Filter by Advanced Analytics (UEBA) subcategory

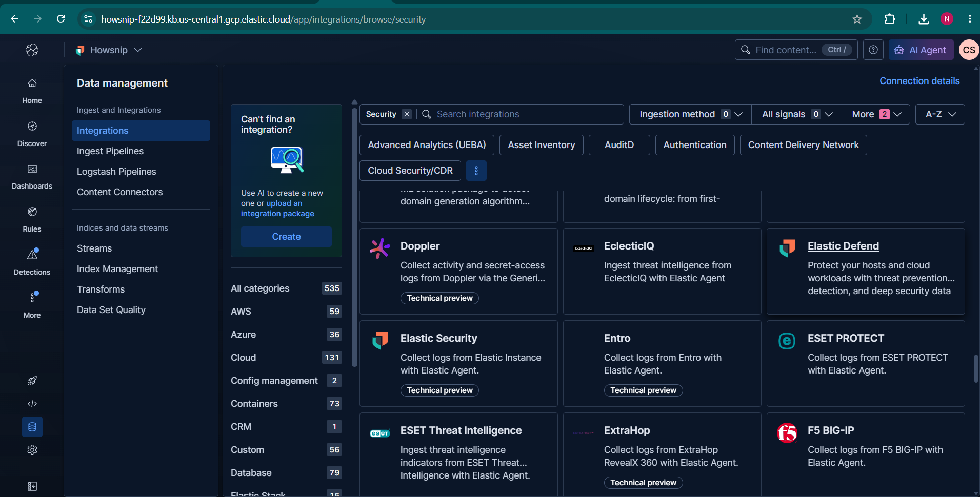[427, 145]
